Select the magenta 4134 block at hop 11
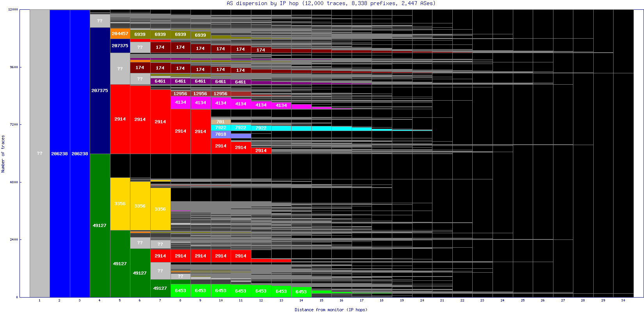This screenshot has width=644, height=312. click(241, 104)
